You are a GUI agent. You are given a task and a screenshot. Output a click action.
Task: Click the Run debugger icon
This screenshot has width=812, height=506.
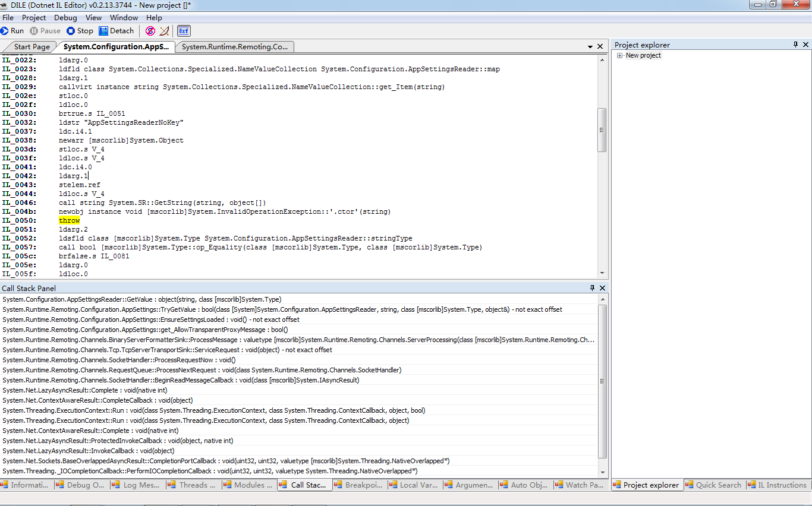click(5, 31)
